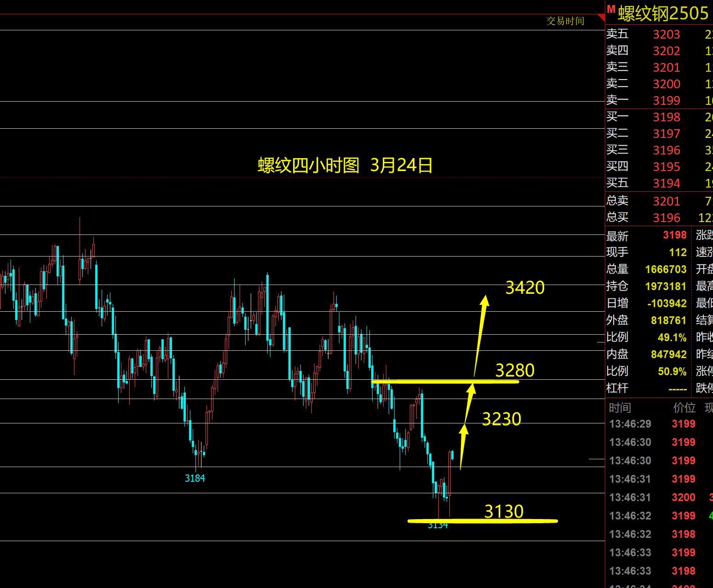Click the red M icon beside 螺纹钢2505

tap(611, 9)
